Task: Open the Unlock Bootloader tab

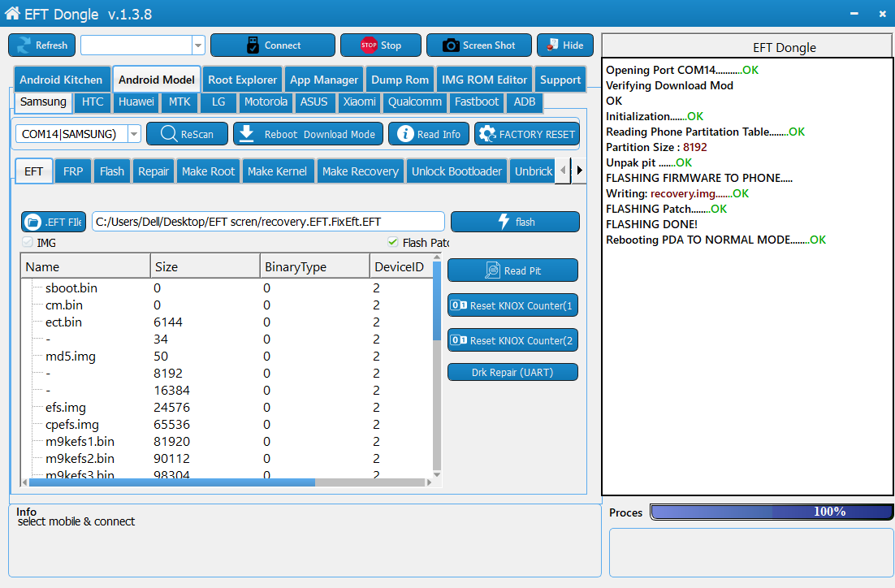Action: [x=456, y=171]
